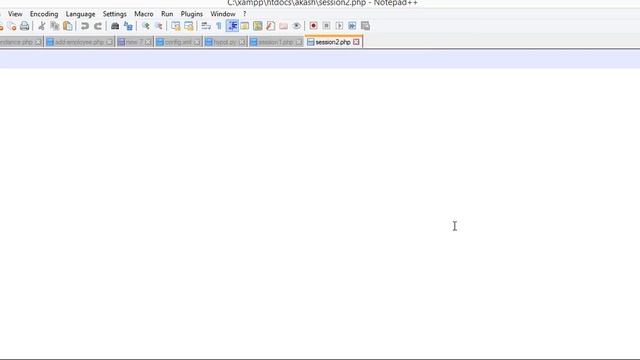This screenshot has width=640, height=360.
Task: Open the Folder as Workspace icon
Action: (x=284, y=26)
